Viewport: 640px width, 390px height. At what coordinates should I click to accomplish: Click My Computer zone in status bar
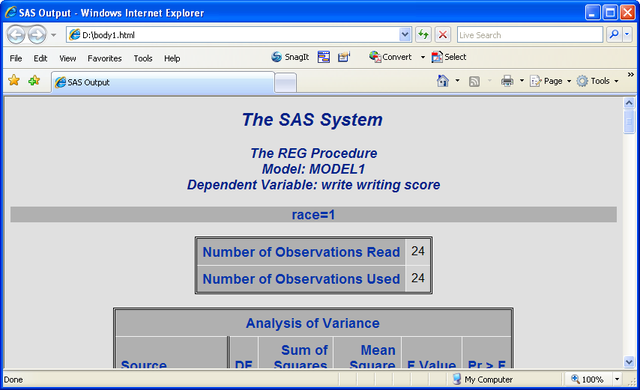[x=482, y=379]
